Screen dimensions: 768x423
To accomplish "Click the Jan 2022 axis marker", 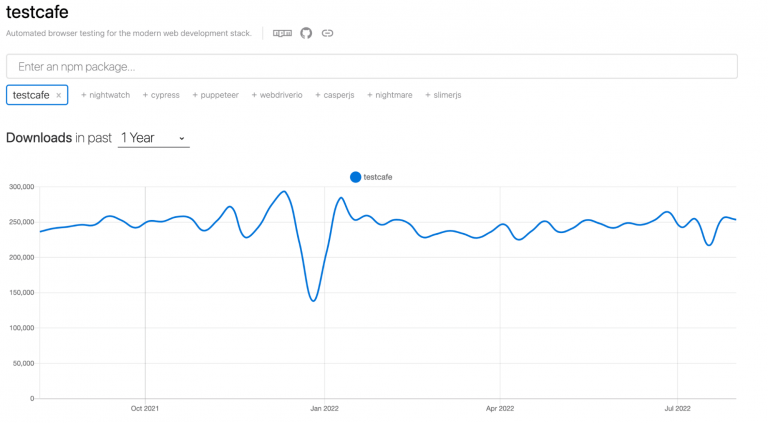I will coord(323,408).
